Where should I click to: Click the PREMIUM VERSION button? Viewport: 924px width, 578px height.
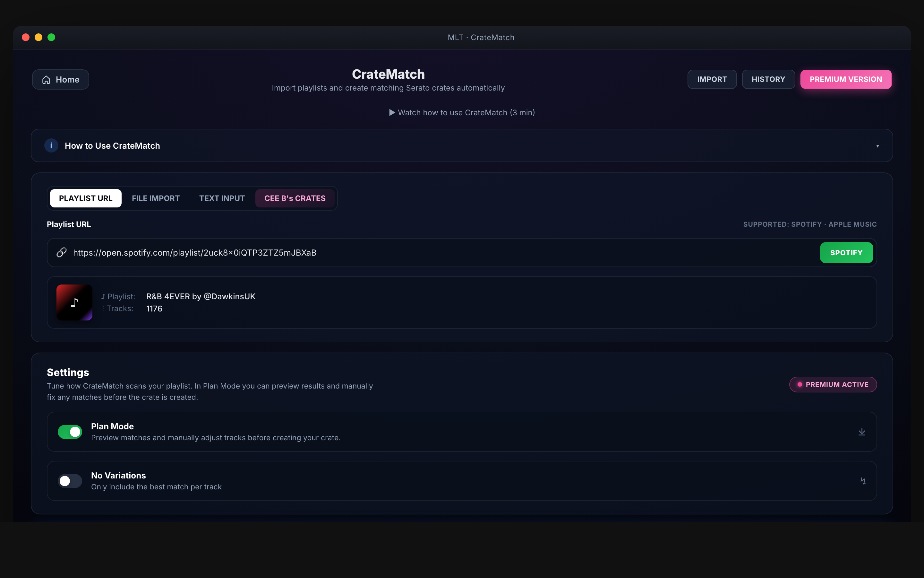(846, 79)
